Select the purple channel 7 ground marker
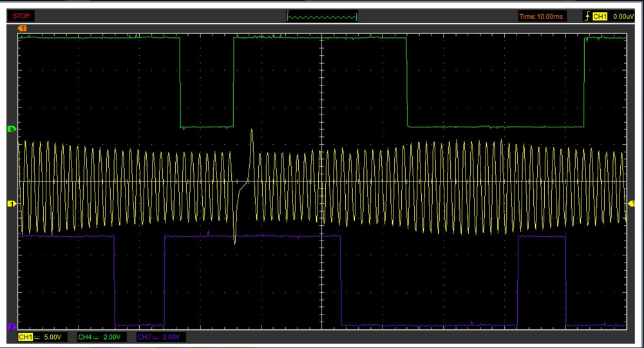The height and width of the screenshot is (348, 644). (x=11, y=327)
